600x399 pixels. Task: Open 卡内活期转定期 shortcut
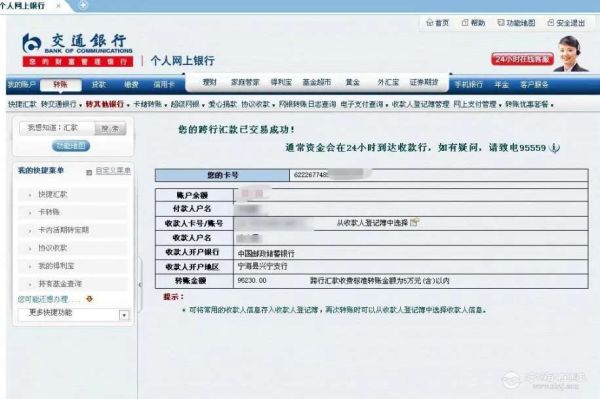pos(64,230)
